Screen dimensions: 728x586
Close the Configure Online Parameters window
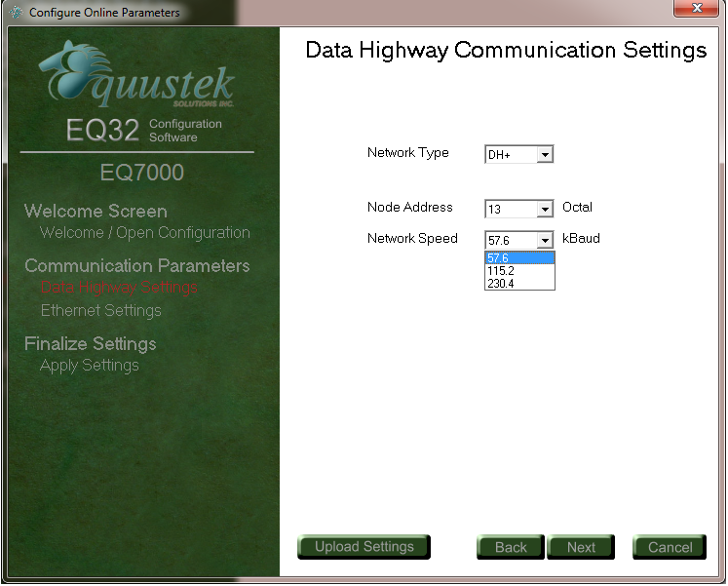pyautogui.click(x=696, y=9)
